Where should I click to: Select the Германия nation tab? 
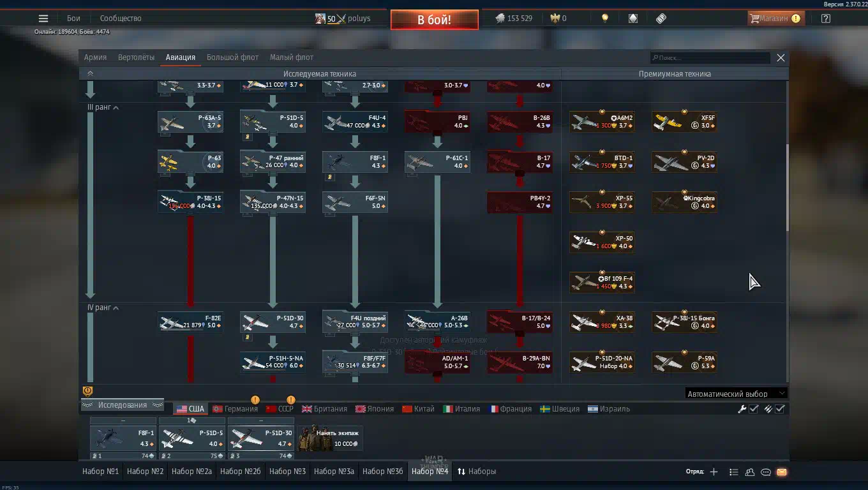[235, 409]
